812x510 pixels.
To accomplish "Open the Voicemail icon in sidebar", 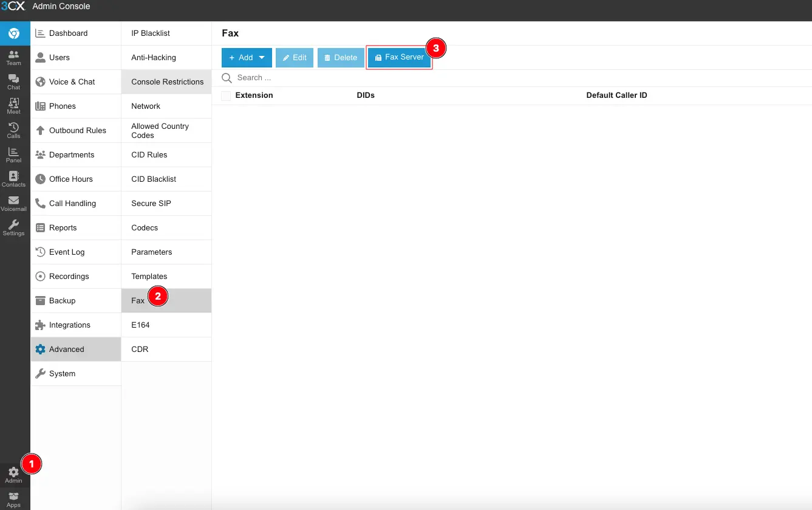I will 13,203.
